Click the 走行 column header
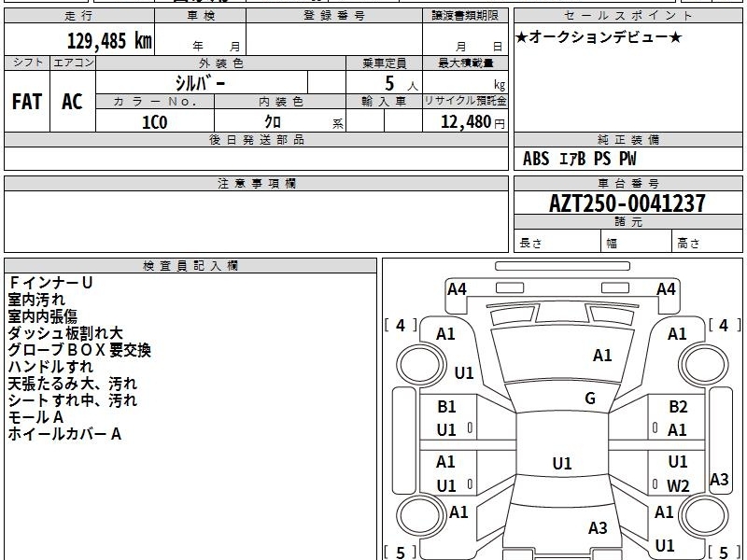Image resolution: width=747 pixels, height=560 pixels. coord(79,16)
